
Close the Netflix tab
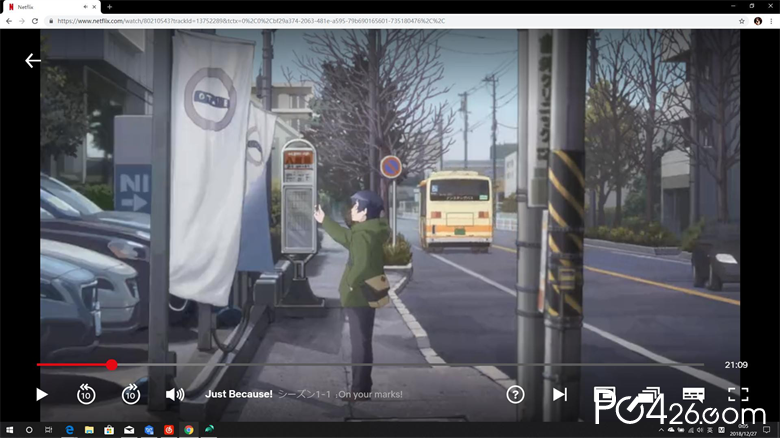coord(94,7)
